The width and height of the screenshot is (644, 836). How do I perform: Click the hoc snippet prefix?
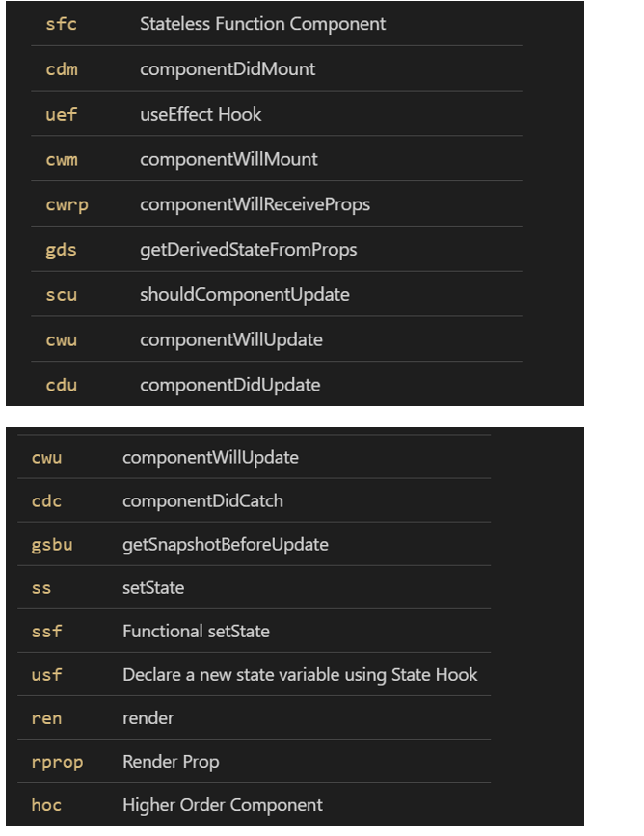(46, 805)
